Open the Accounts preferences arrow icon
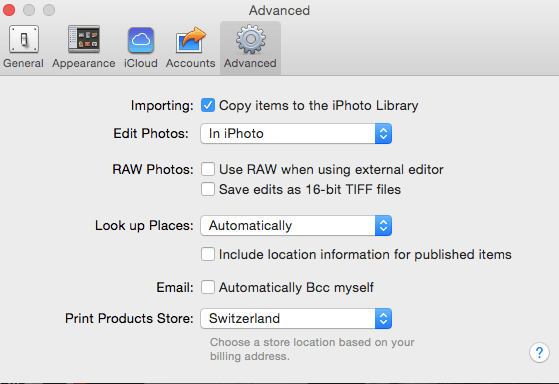This screenshot has height=384, width=559. pyautogui.click(x=191, y=40)
